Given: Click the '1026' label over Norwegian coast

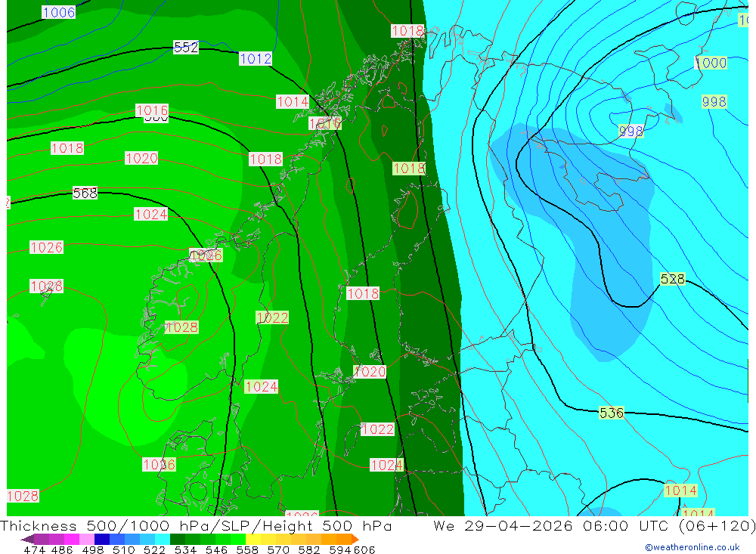Looking at the screenshot, I should click(206, 255).
